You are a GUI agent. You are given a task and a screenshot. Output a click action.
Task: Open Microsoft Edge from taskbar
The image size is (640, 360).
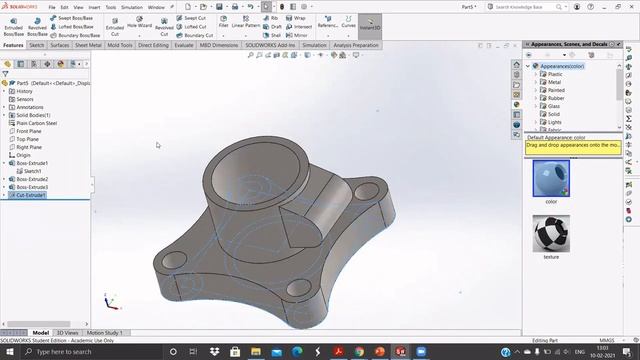tap(297, 351)
